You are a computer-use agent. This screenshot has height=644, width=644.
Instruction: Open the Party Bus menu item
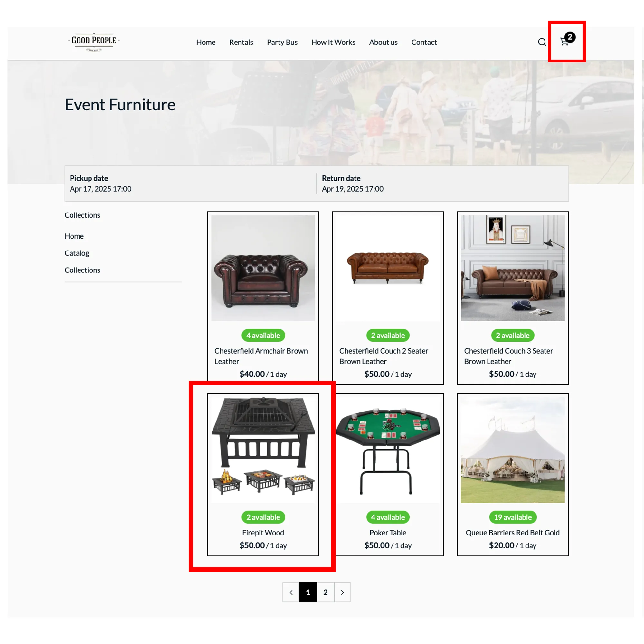click(282, 42)
